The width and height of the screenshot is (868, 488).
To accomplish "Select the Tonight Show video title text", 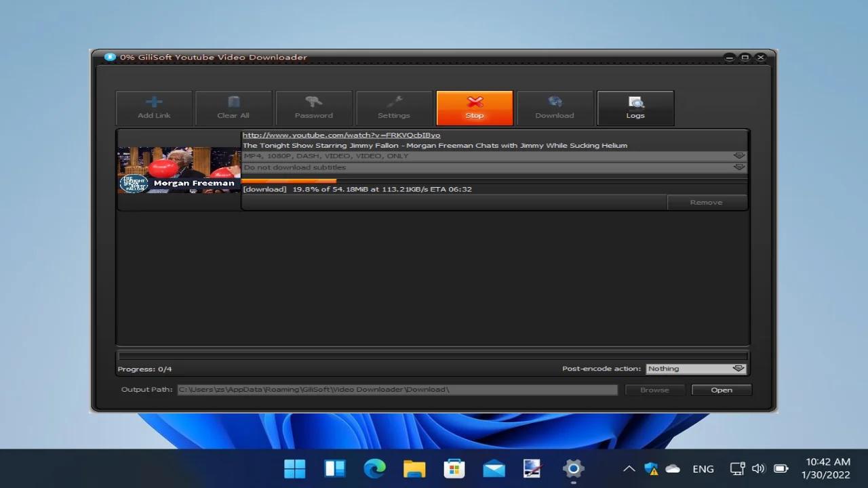I will (x=435, y=145).
